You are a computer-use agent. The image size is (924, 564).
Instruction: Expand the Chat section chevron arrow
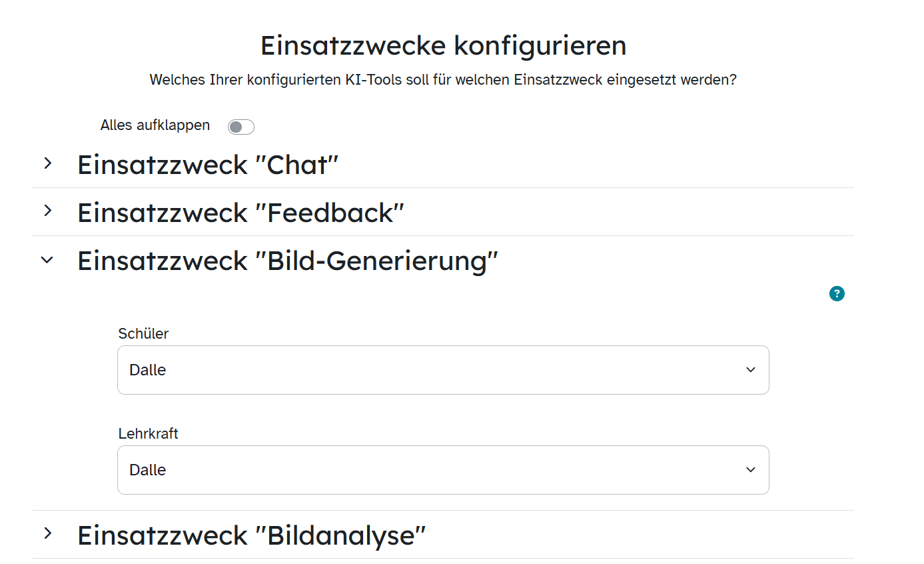click(47, 163)
